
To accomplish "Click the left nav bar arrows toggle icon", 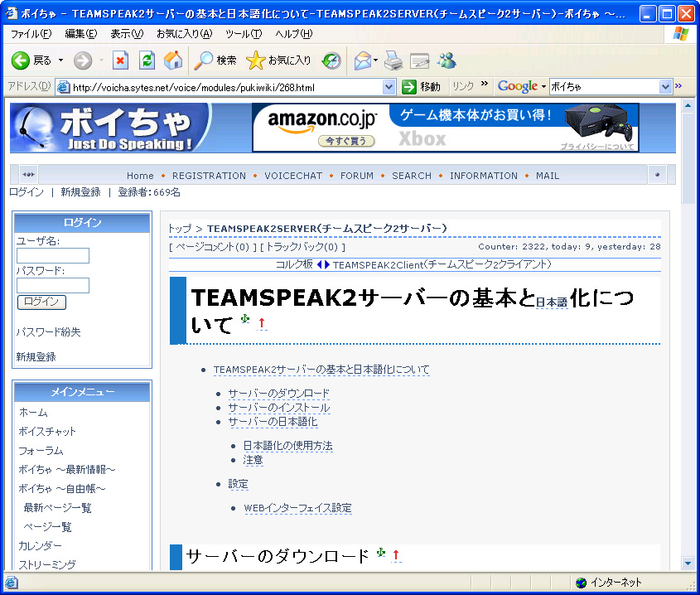I will (28, 174).
